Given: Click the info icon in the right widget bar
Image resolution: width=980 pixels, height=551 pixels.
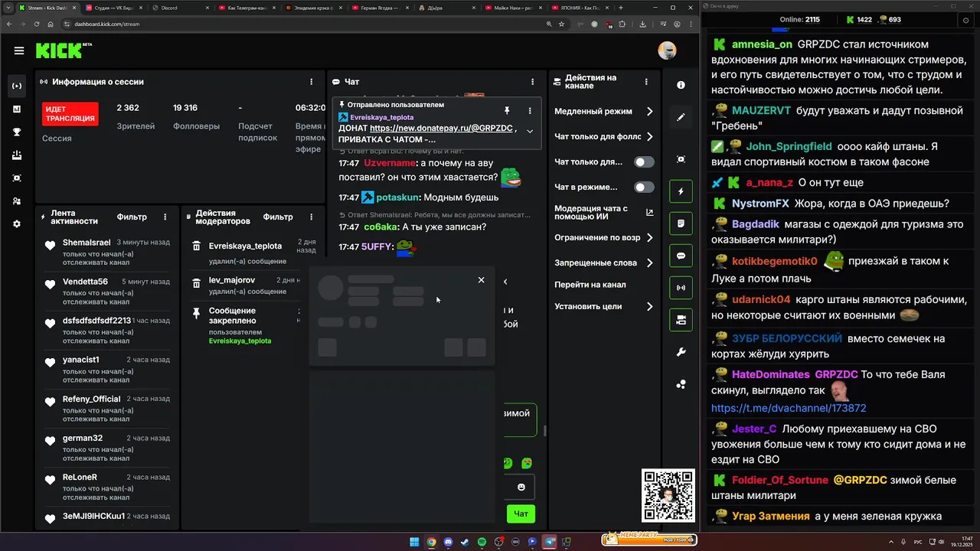Looking at the screenshot, I should click(x=681, y=85).
